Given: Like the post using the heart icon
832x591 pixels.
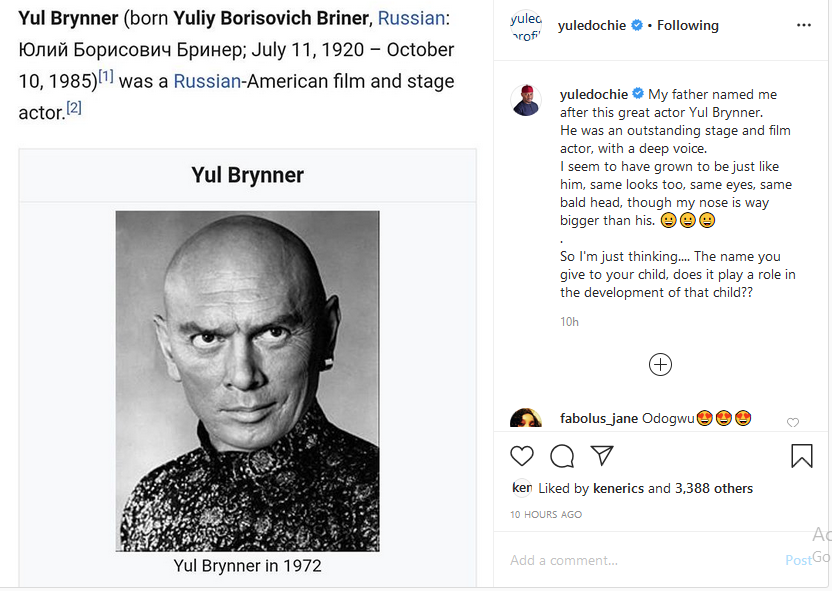Looking at the screenshot, I should (521, 455).
